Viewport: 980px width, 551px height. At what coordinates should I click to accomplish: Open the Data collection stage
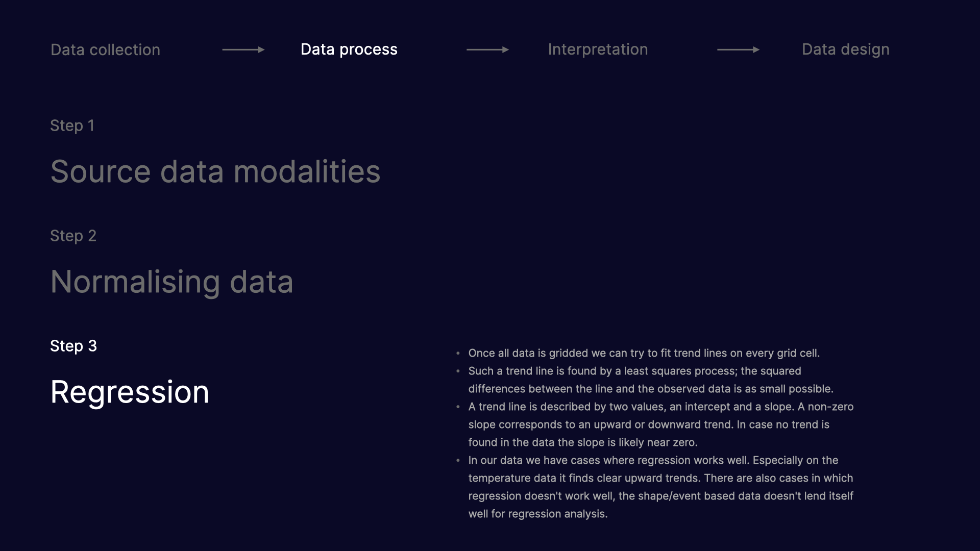point(105,49)
